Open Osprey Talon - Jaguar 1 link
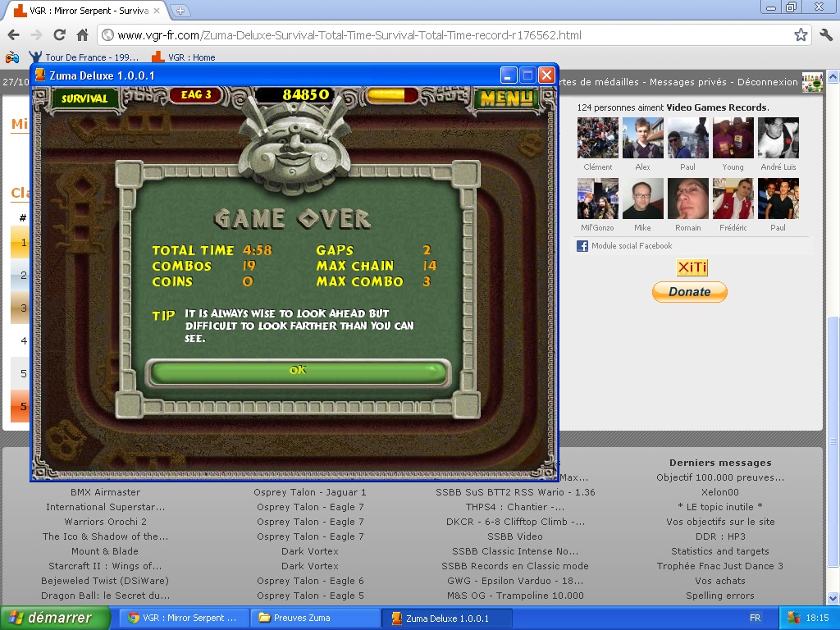Screen dimensions: 840x630 click(x=309, y=492)
